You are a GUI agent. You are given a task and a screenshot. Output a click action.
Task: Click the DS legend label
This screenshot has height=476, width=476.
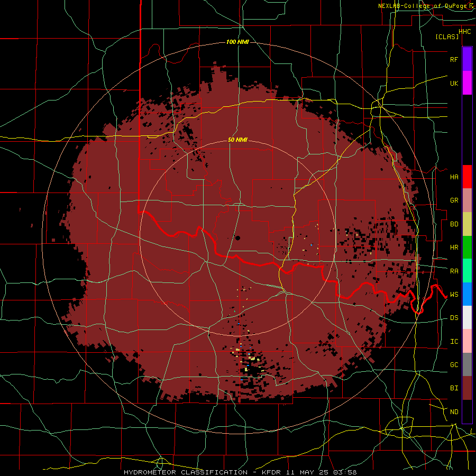coord(454,318)
